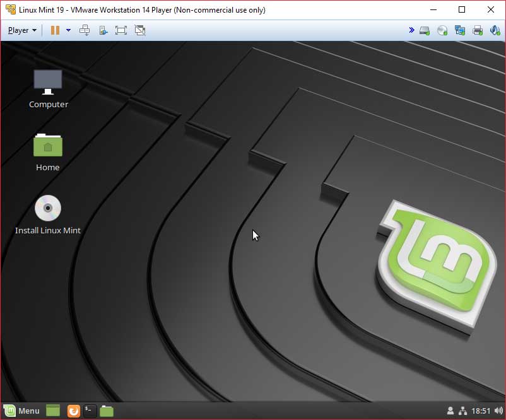Click the CD/DVD drive device icon
Image resolution: width=506 pixels, height=420 pixels.
point(442,31)
